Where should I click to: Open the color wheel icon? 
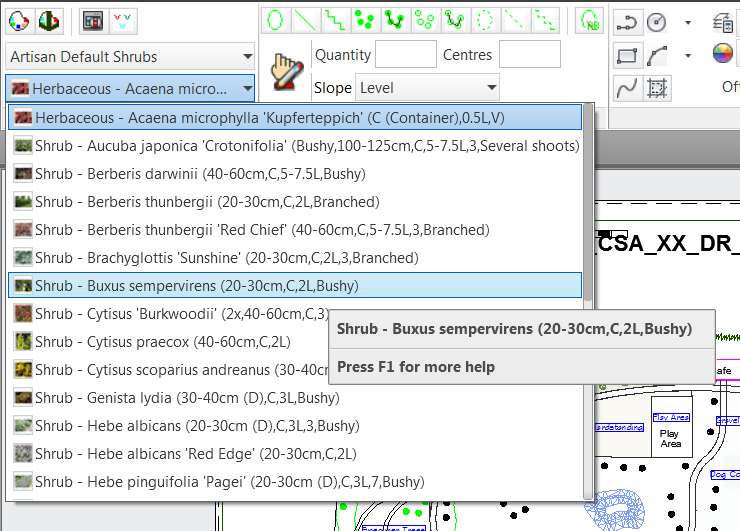[723, 52]
